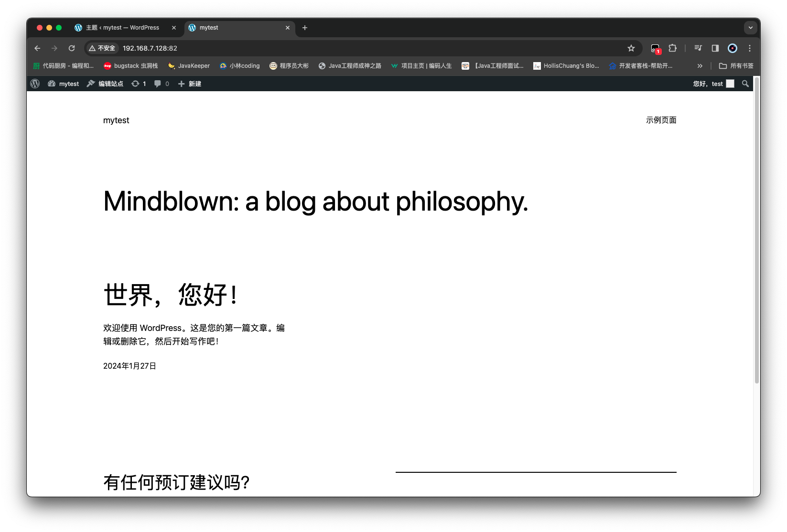The image size is (787, 532).
Task: Open the 世界，您好！ post title
Action: click(x=171, y=295)
